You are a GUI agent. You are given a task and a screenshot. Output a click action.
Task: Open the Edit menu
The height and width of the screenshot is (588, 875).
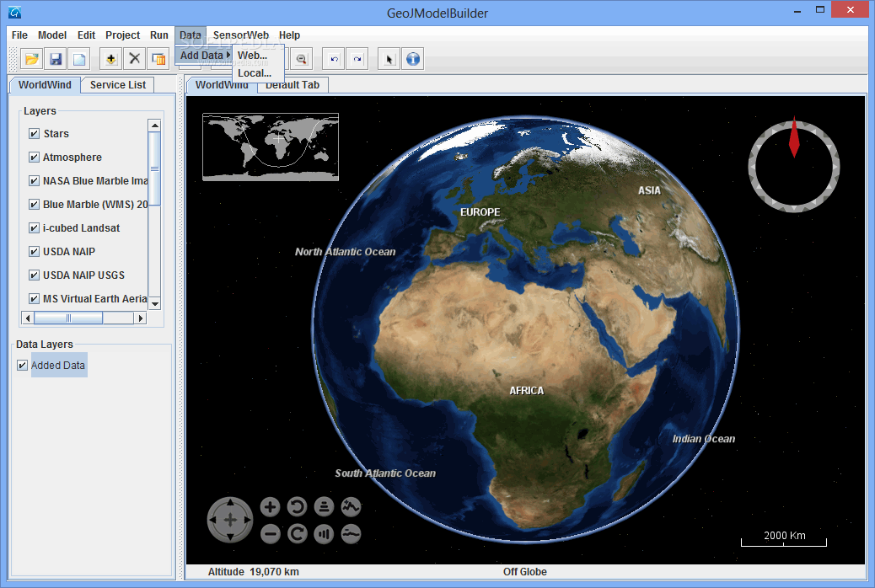[x=86, y=35]
